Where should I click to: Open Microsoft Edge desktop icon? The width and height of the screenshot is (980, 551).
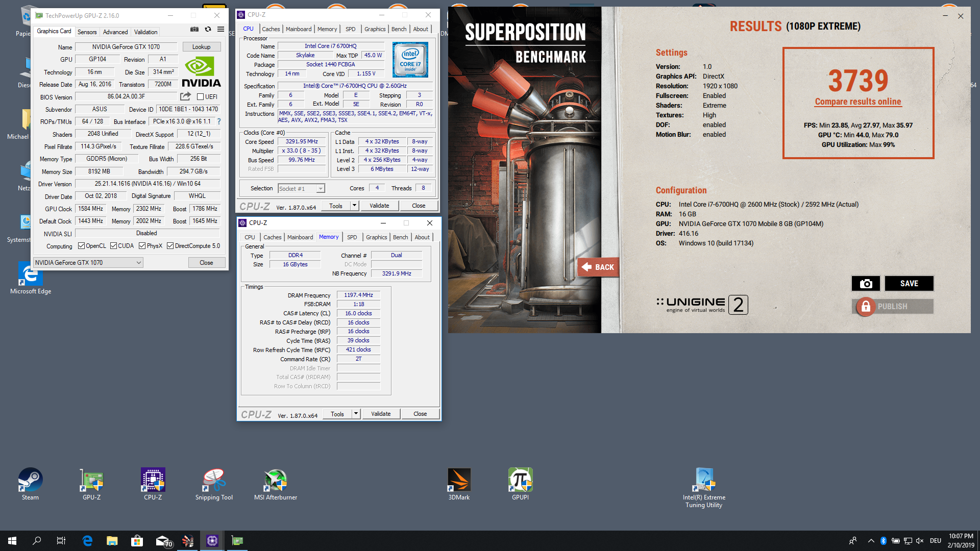31,278
